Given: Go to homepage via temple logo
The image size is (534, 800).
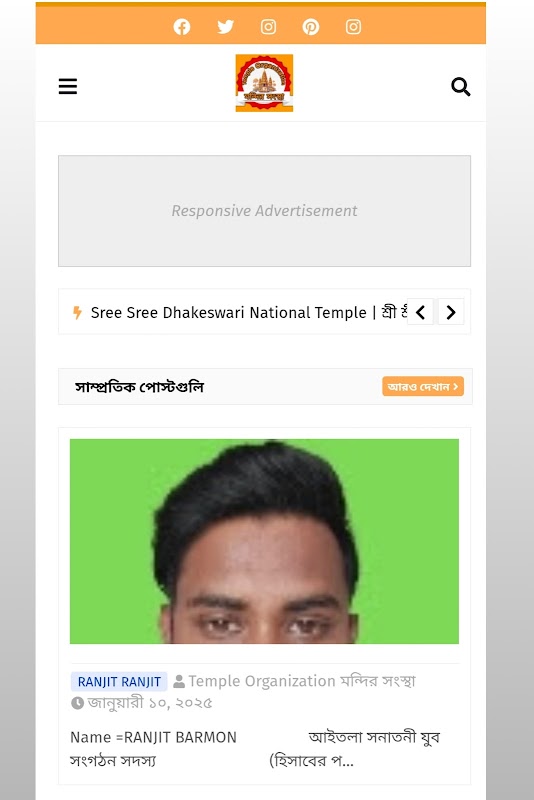Looking at the screenshot, I should click(x=264, y=83).
